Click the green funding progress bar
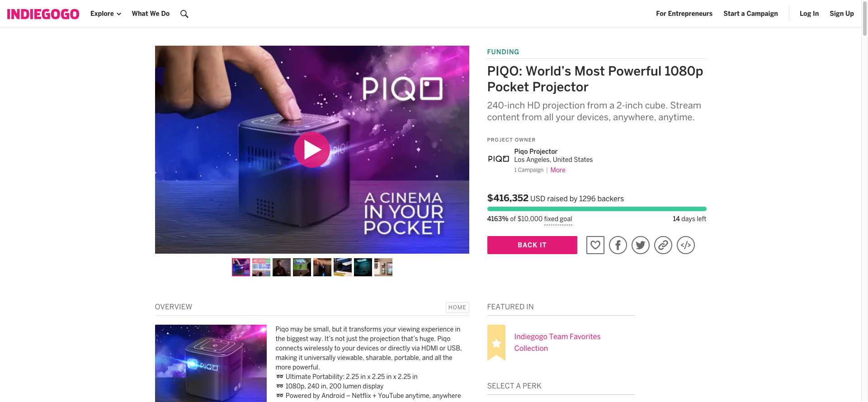Image resolution: width=868 pixels, height=402 pixels. click(x=596, y=209)
